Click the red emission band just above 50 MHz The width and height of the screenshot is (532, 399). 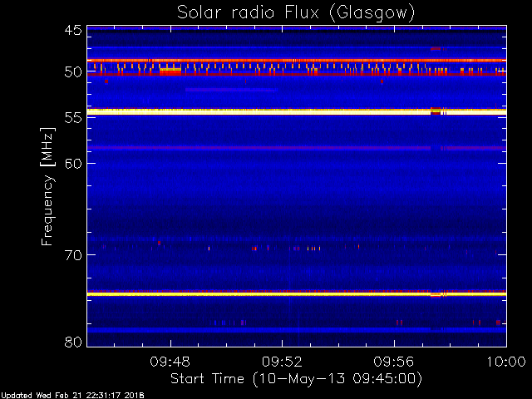point(297,61)
